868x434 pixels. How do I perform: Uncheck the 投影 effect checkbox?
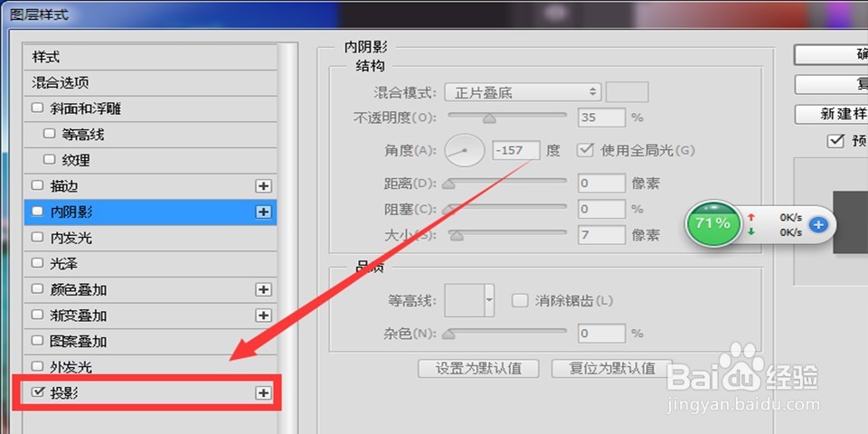coord(38,392)
